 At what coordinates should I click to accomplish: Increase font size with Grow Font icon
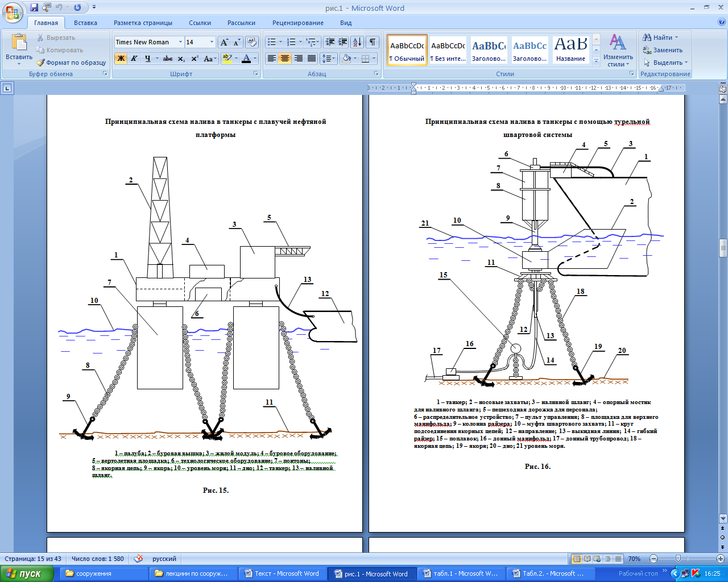click(x=225, y=42)
